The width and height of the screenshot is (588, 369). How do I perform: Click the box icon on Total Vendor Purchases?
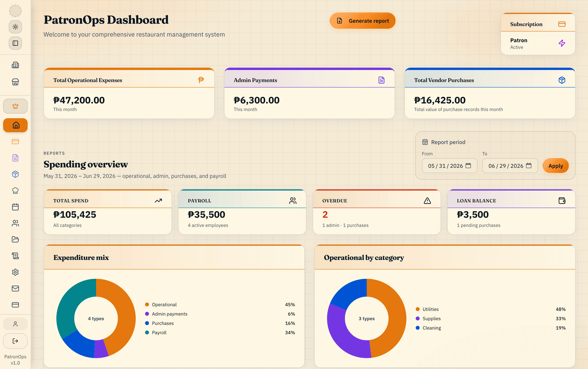[562, 80]
